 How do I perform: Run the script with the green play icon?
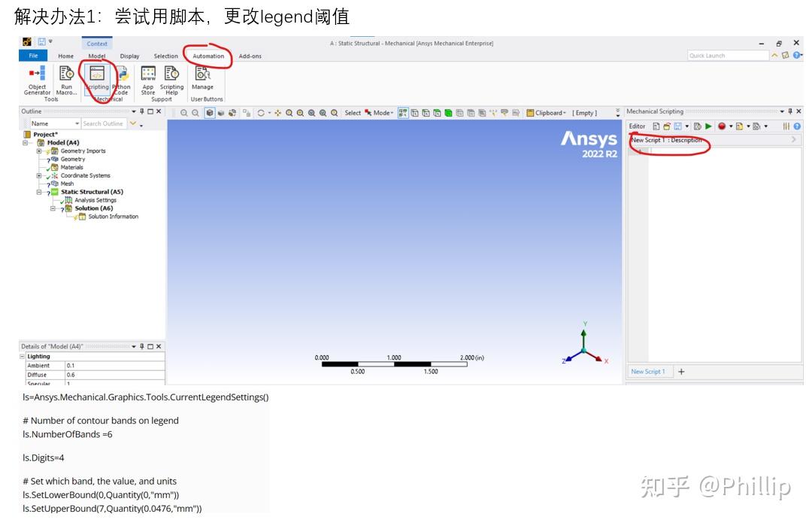coord(709,126)
